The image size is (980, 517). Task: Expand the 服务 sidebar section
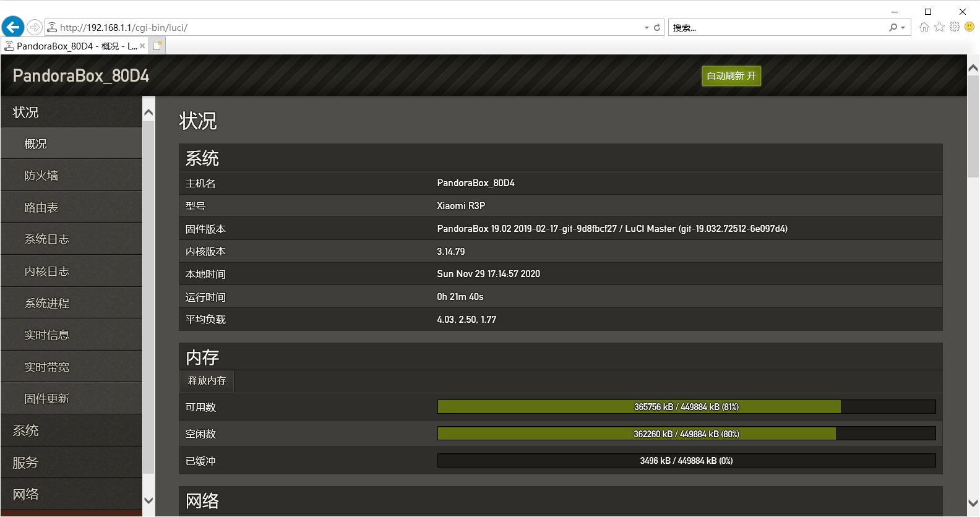click(x=72, y=463)
